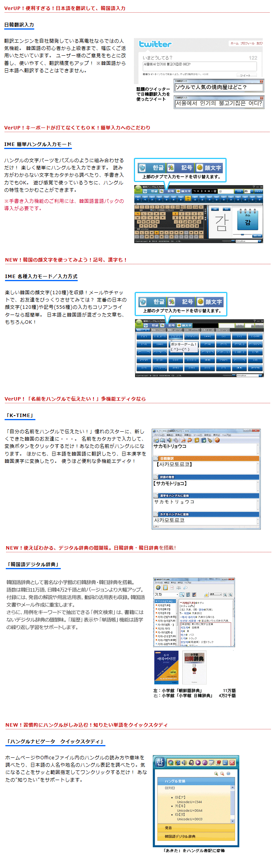The height and width of the screenshot is (868, 277).
Task: Expand the 韓国語デジタル辞典 accordion bar
Action: click(x=196, y=837)
